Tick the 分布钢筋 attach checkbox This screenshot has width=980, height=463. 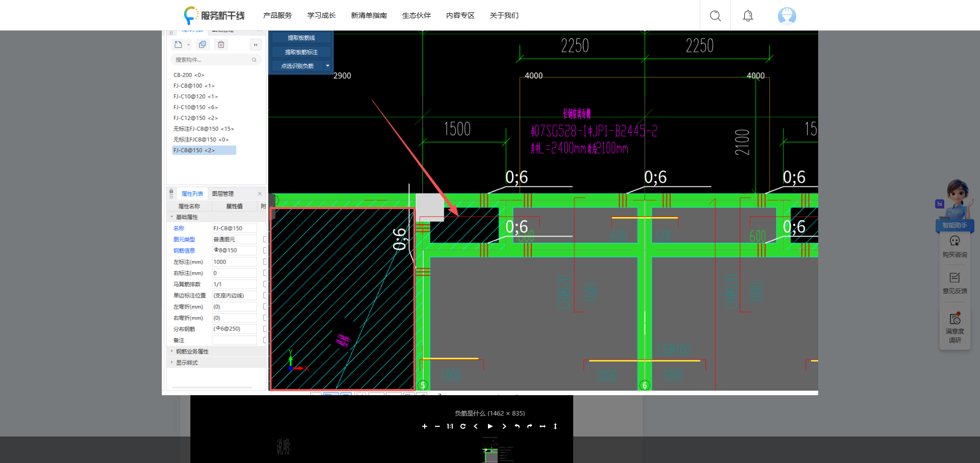coord(265,329)
